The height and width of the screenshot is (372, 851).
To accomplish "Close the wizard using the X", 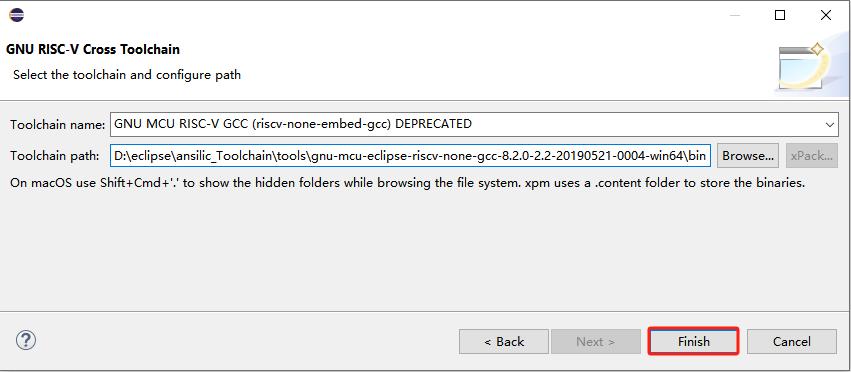I will 825,15.
